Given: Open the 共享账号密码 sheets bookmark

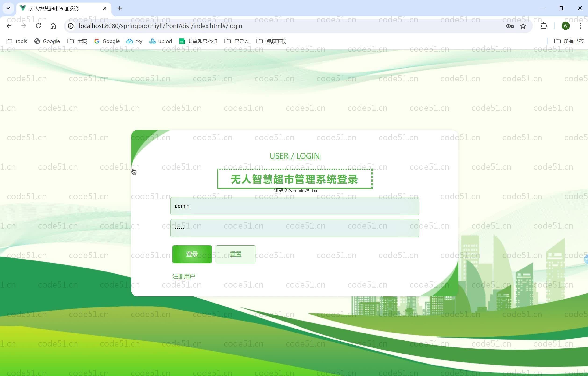Looking at the screenshot, I should (x=198, y=41).
